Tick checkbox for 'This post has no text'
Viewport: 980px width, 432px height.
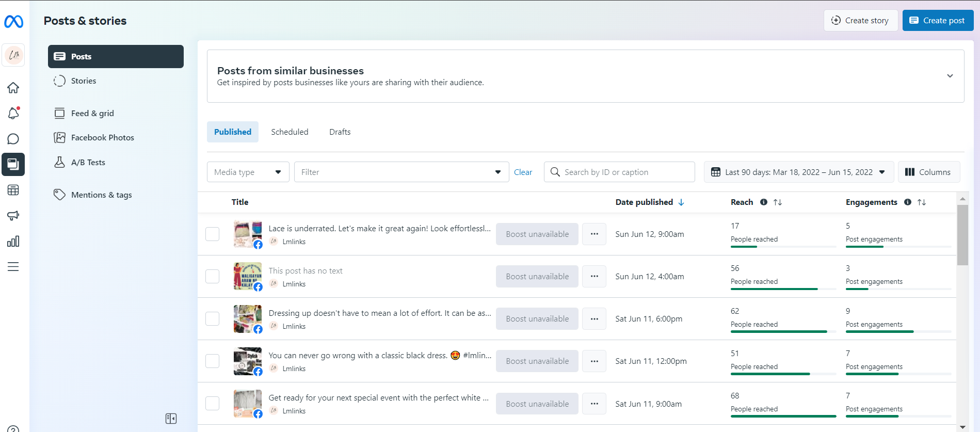click(x=213, y=277)
